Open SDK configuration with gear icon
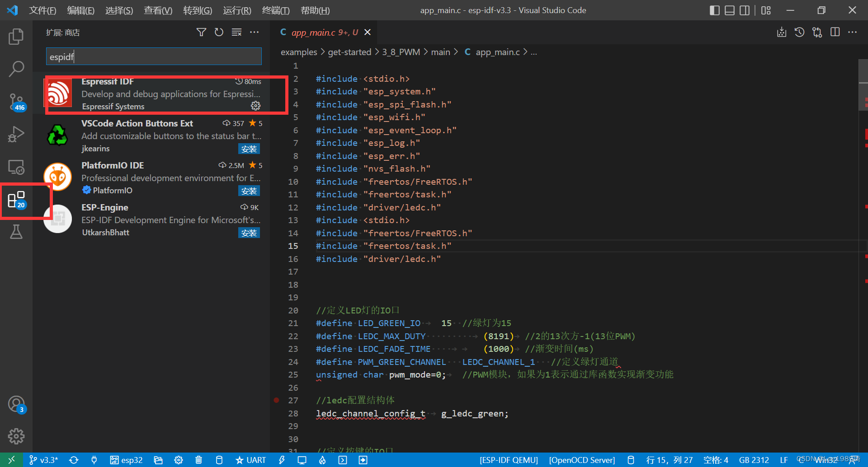868x467 pixels. point(179,460)
